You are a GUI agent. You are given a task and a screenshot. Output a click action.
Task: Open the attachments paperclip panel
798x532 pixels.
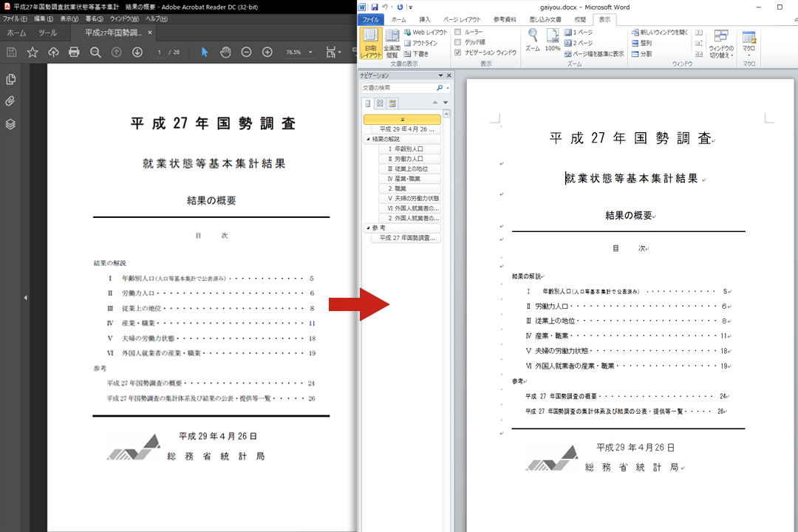(10, 101)
